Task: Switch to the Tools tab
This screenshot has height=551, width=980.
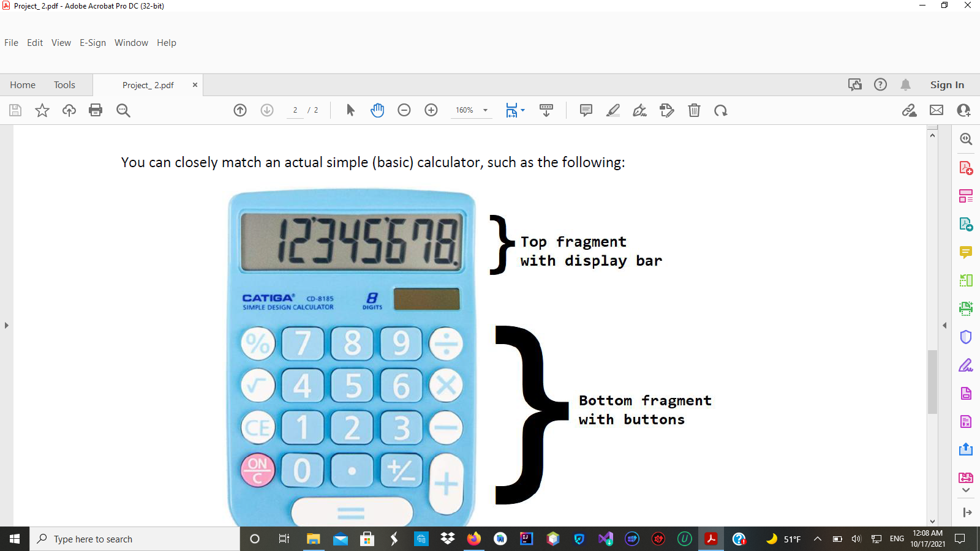Action: (64, 84)
